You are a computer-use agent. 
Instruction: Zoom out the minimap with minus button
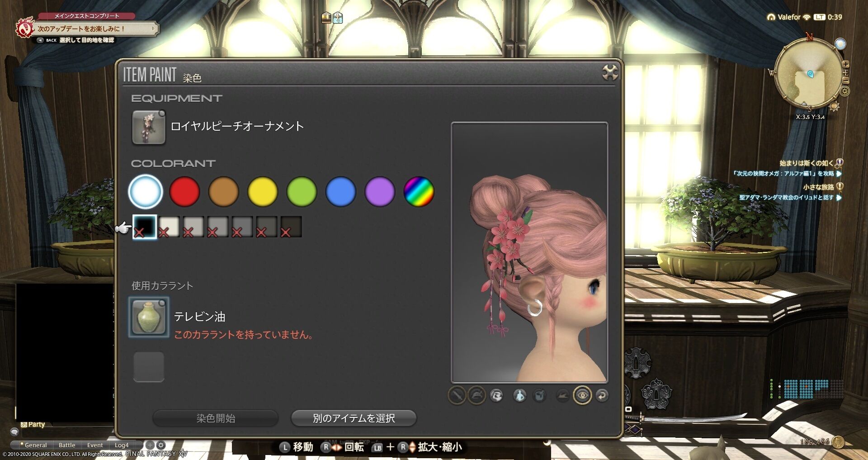[x=845, y=81]
